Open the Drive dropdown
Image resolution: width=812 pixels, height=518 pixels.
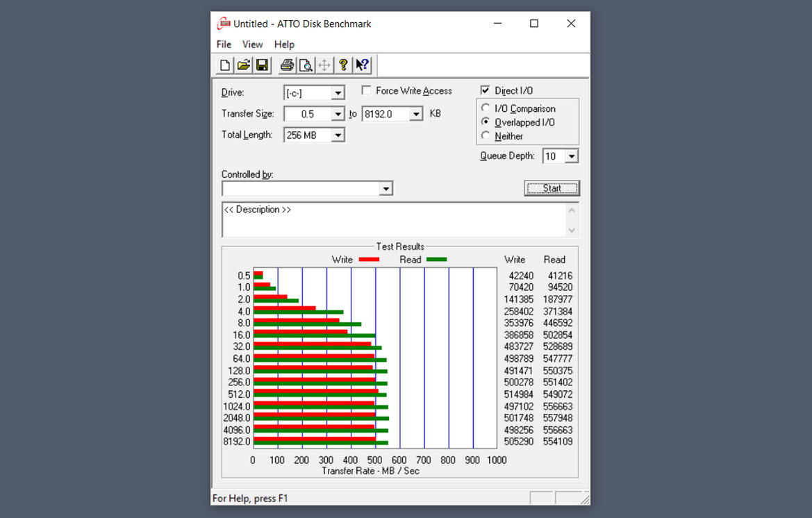click(x=338, y=93)
